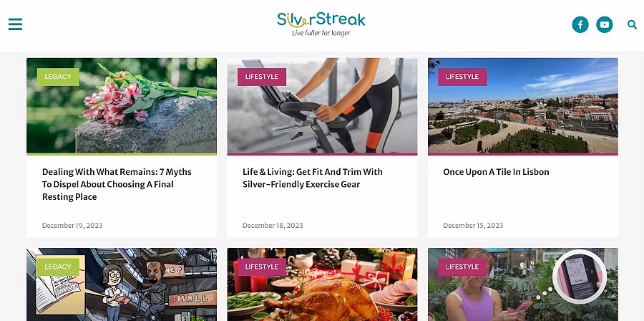The width and height of the screenshot is (644, 321).
Task: Click the exercise bike photo thumbnail
Action: pos(322,106)
